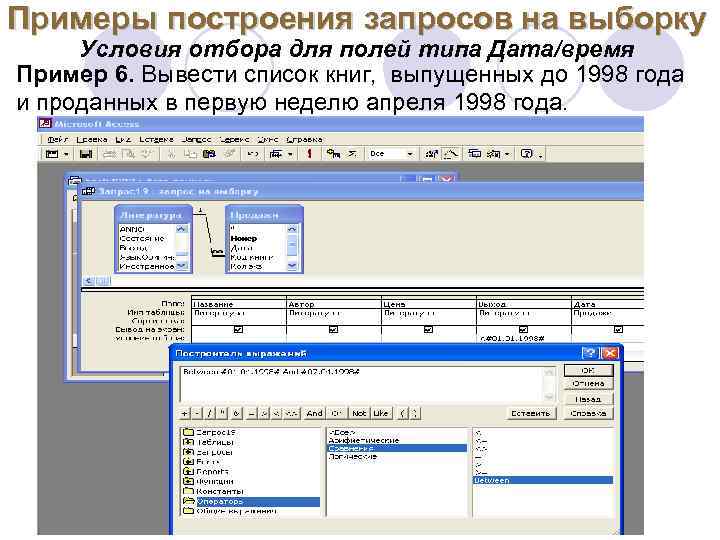Select the Арифметические category

click(364, 440)
